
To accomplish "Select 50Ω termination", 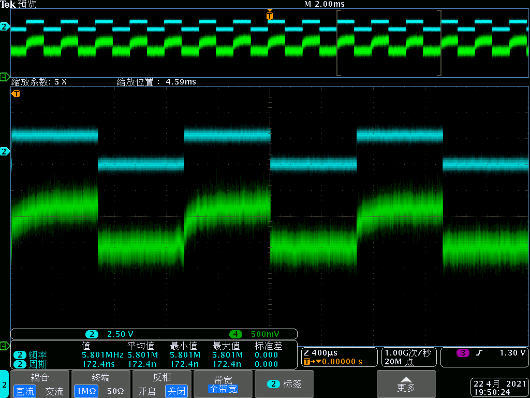I will [116, 391].
